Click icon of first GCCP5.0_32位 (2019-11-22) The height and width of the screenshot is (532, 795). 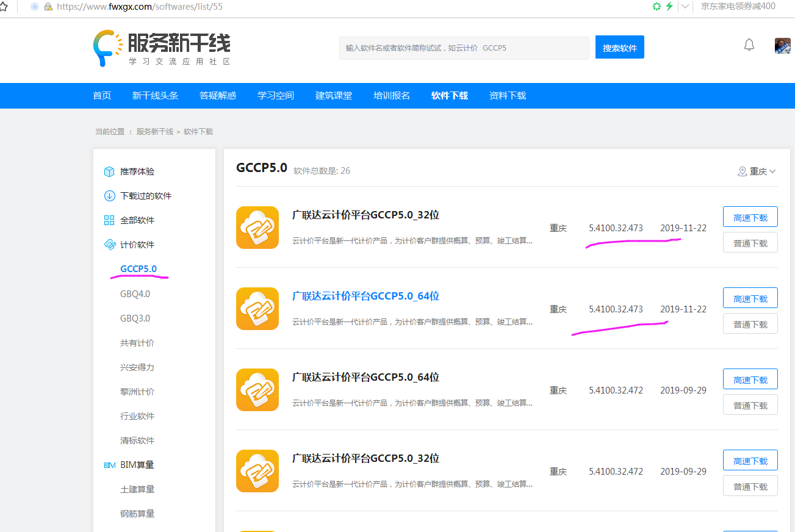[257, 228]
